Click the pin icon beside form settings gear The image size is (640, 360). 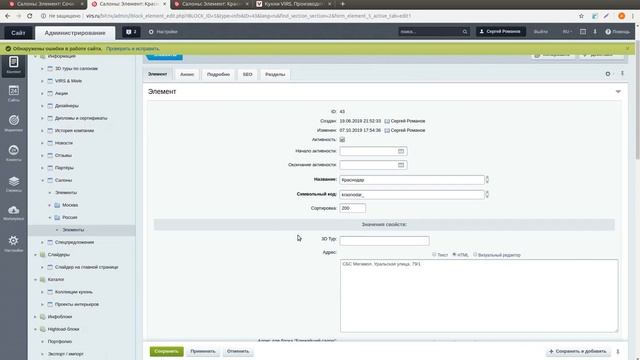click(622, 73)
